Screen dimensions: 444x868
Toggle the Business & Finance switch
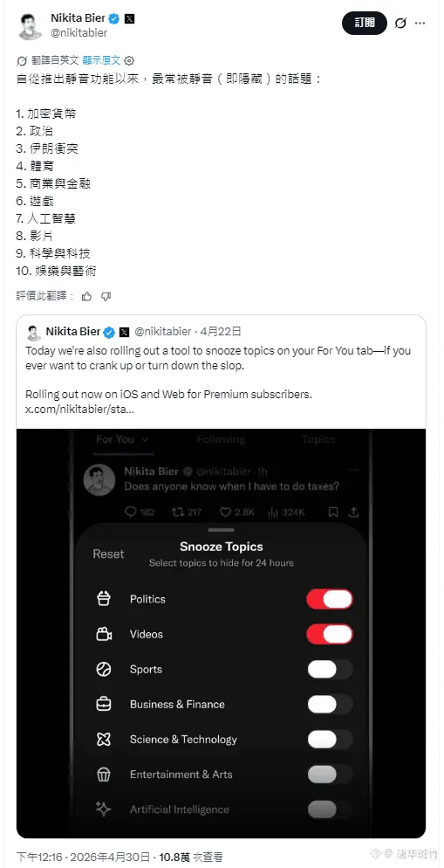[330, 704]
